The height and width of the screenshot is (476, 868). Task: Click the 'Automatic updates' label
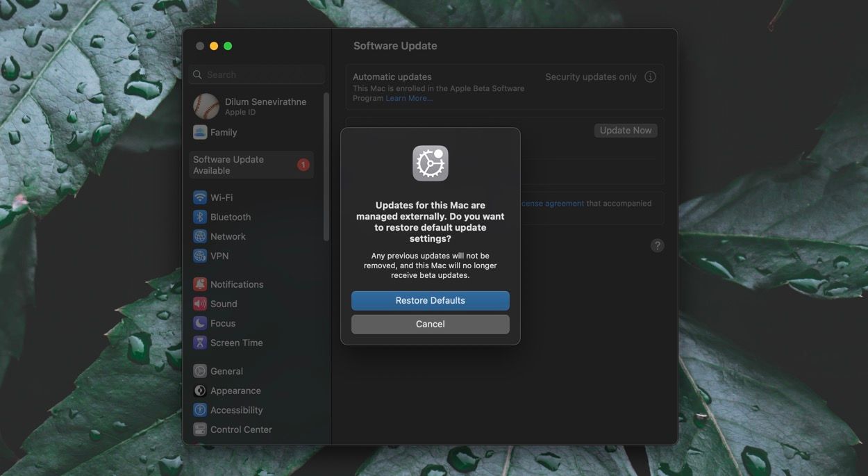point(392,77)
